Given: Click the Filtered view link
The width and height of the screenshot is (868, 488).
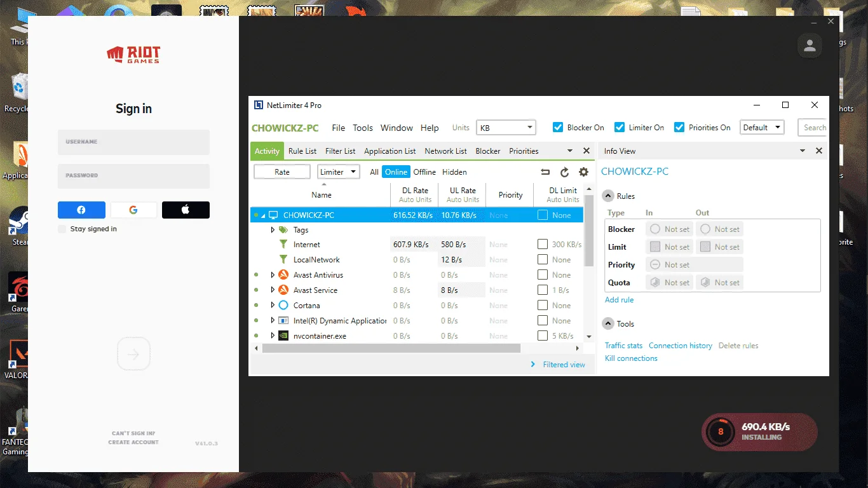Looking at the screenshot, I should 564,365.
